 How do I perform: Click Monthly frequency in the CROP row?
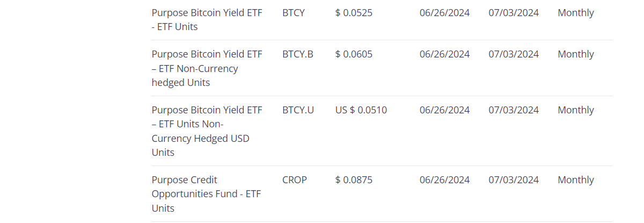pyautogui.click(x=576, y=180)
